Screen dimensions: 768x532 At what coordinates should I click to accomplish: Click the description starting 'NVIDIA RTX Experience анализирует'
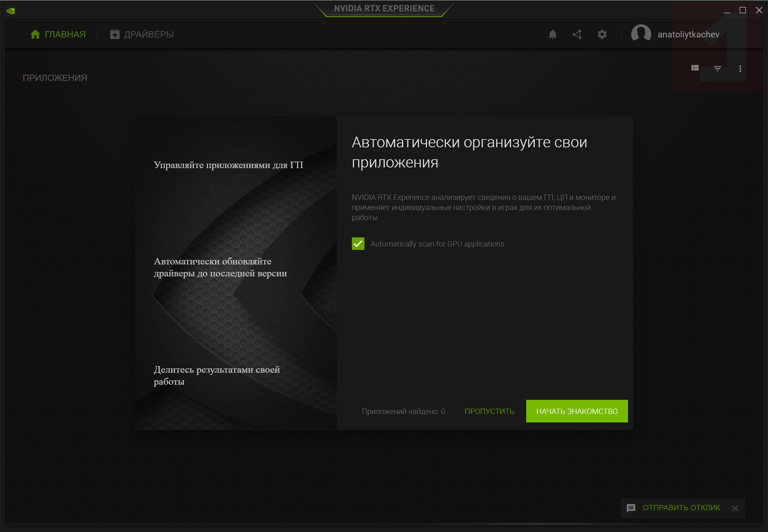pyautogui.click(x=484, y=207)
